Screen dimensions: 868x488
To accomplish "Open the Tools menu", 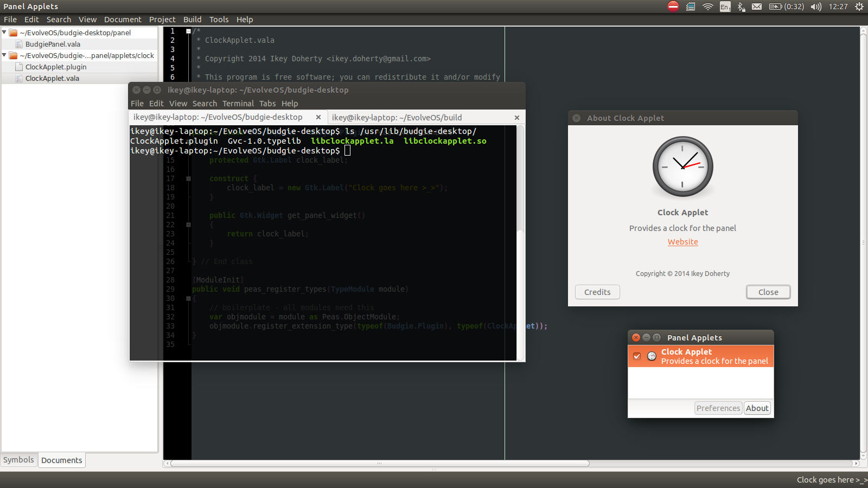I will coord(219,20).
